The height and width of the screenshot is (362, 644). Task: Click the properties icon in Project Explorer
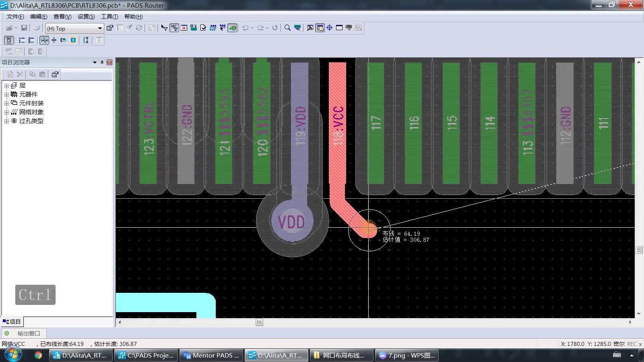pyautogui.click(x=55, y=74)
